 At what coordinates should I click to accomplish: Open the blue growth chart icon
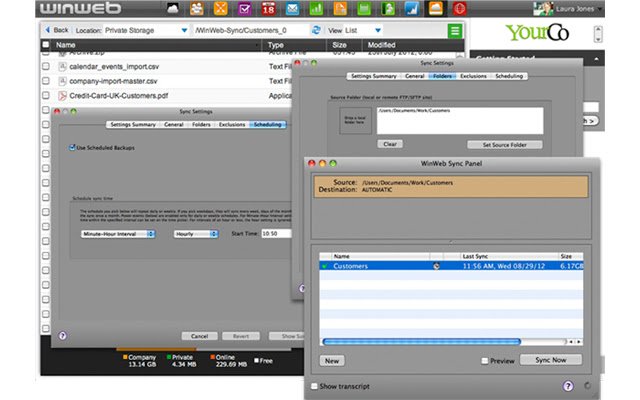[411, 8]
